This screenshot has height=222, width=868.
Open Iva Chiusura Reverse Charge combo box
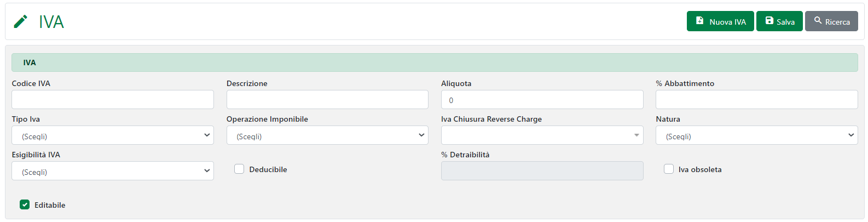(541, 135)
